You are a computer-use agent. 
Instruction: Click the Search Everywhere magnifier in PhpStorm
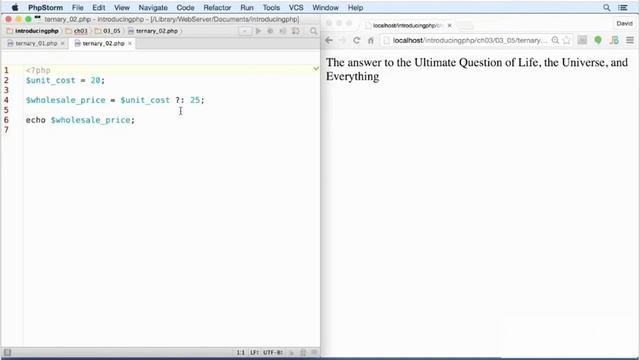tap(313, 31)
